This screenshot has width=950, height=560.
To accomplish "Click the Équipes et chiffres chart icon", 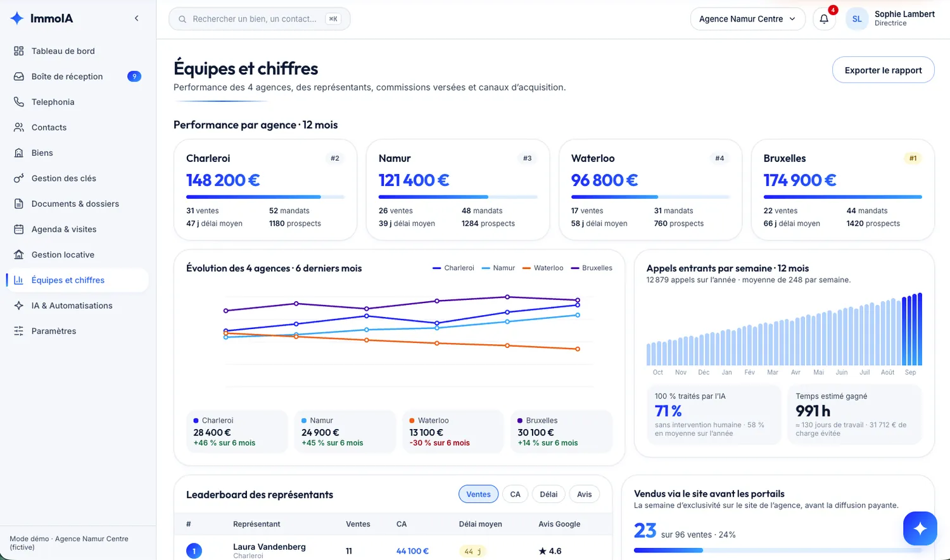I will 19,280.
